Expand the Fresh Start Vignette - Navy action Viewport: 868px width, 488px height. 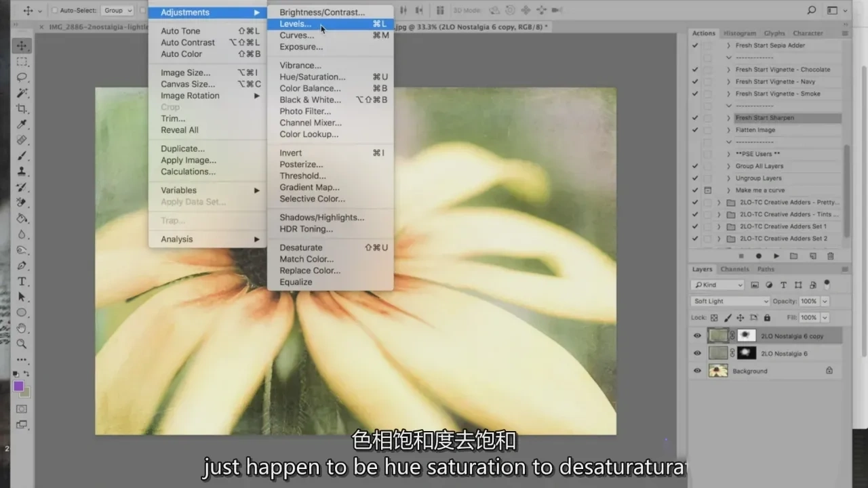(728, 81)
